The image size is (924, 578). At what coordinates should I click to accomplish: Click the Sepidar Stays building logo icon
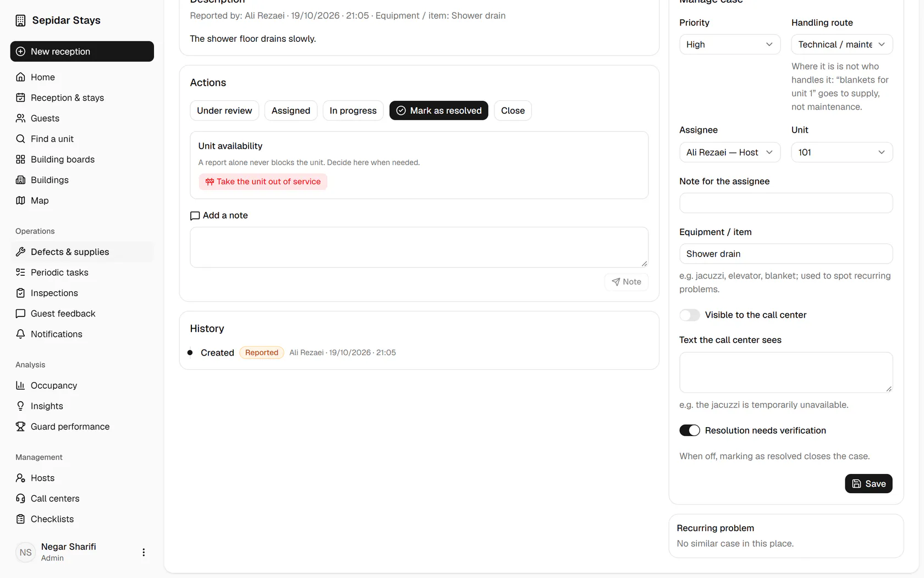20,20
